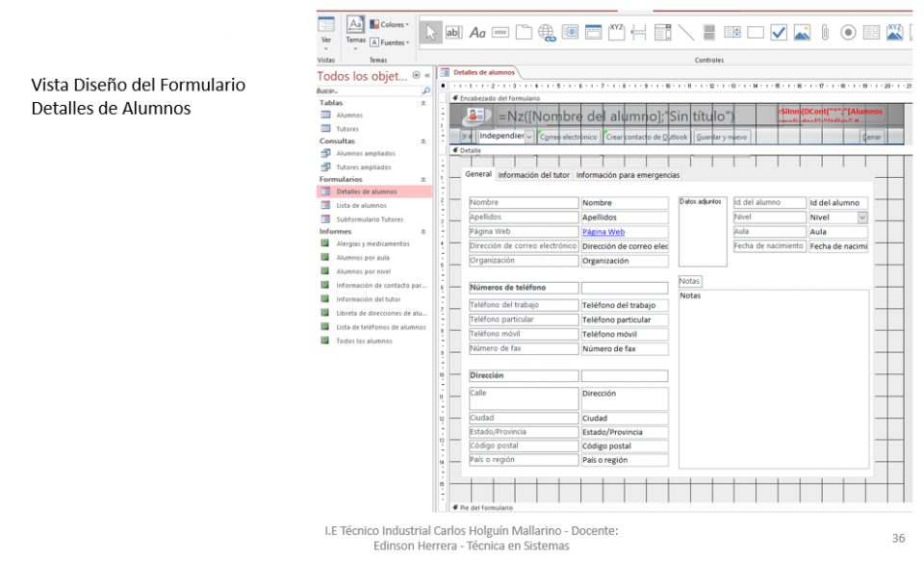Select the Check Box control in the ribbon

click(x=779, y=32)
